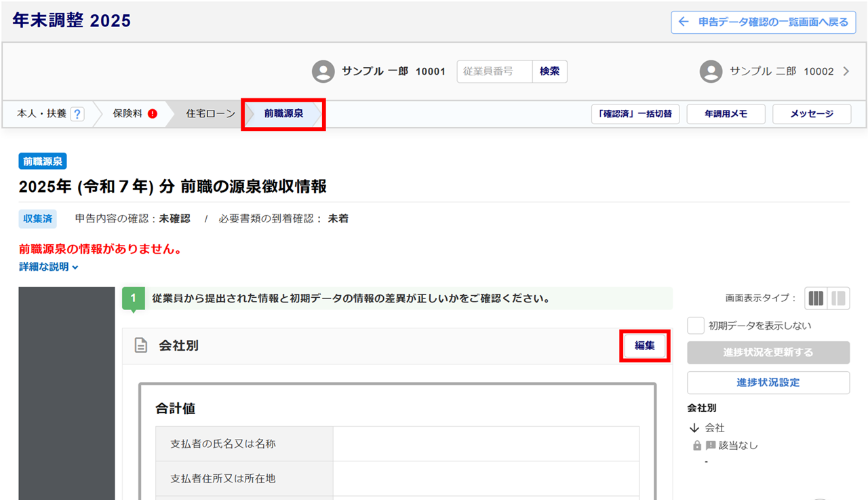Screen dimensions: 868x500
Task: Enable 初期データを表示しない checkbox
Action: (696, 326)
